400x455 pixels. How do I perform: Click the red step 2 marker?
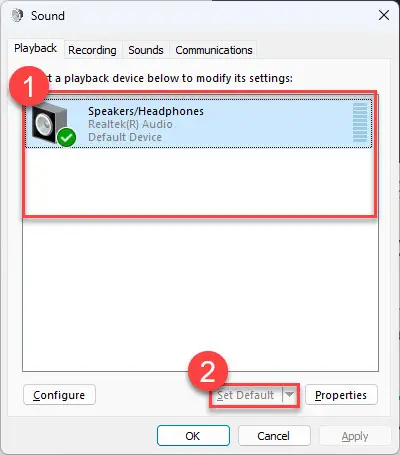[x=208, y=371]
